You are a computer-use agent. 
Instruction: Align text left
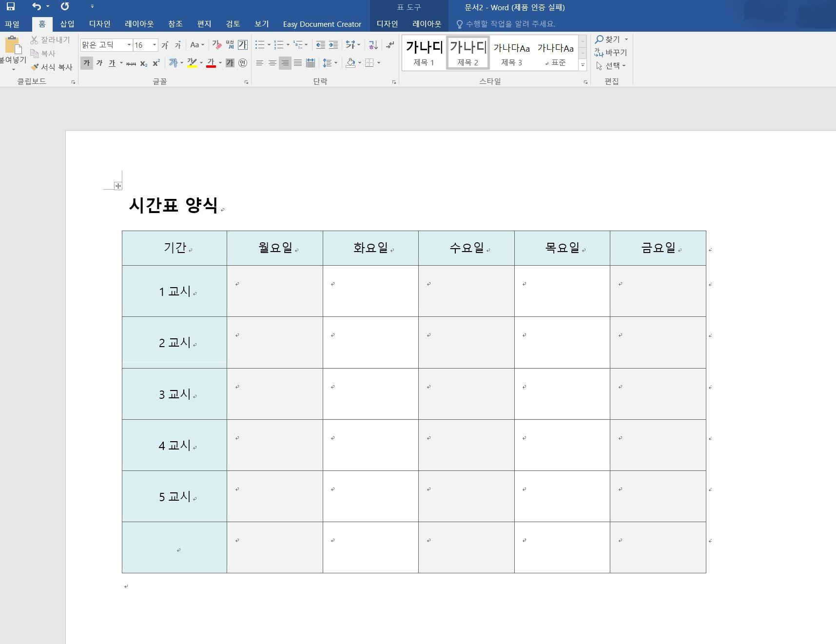tap(260, 63)
